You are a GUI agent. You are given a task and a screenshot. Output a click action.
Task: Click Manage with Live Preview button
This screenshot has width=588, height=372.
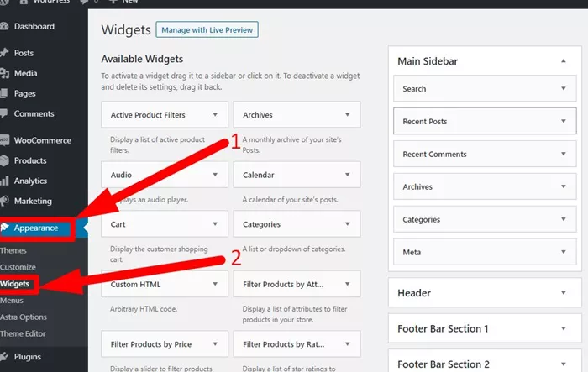coord(207,29)
